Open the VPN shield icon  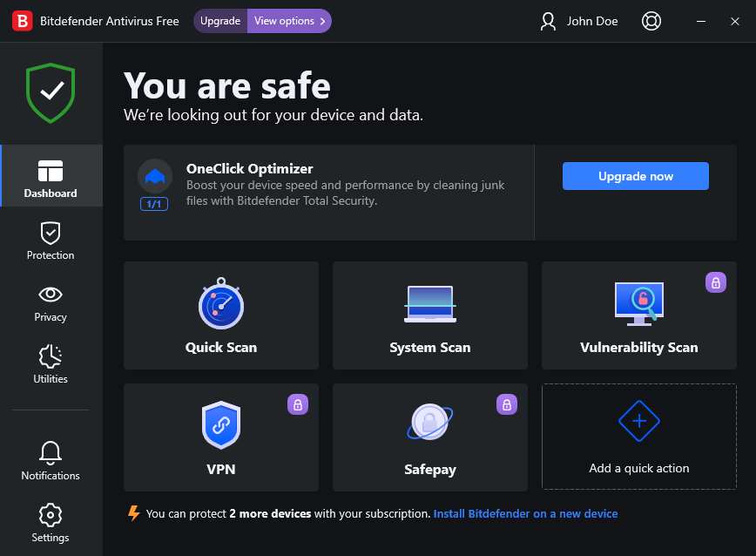coord(221,425)
